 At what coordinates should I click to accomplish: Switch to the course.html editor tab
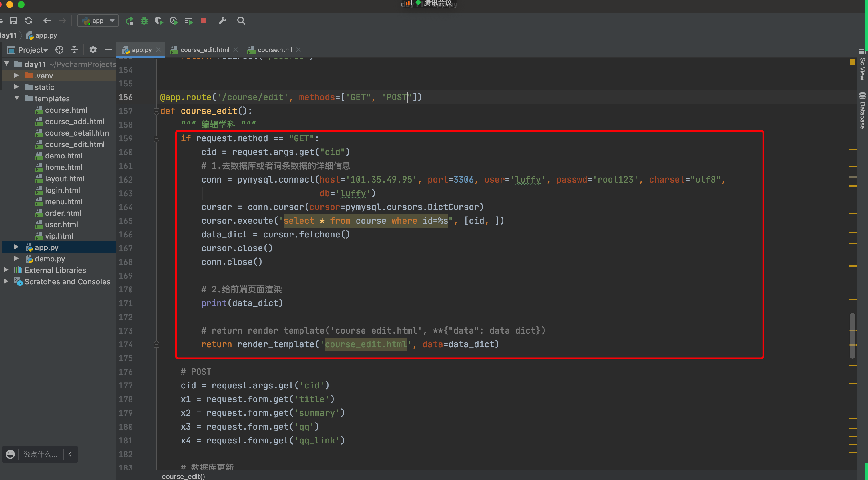[x=275, y=50]
